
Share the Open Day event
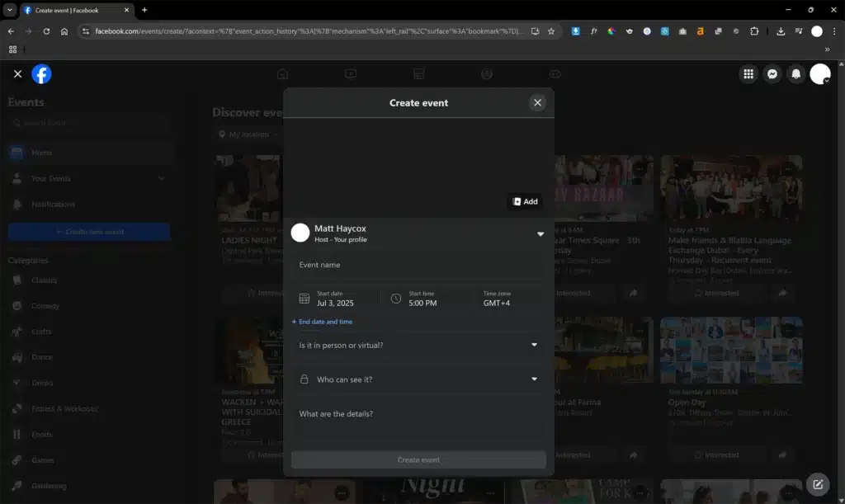pos(782,455)
